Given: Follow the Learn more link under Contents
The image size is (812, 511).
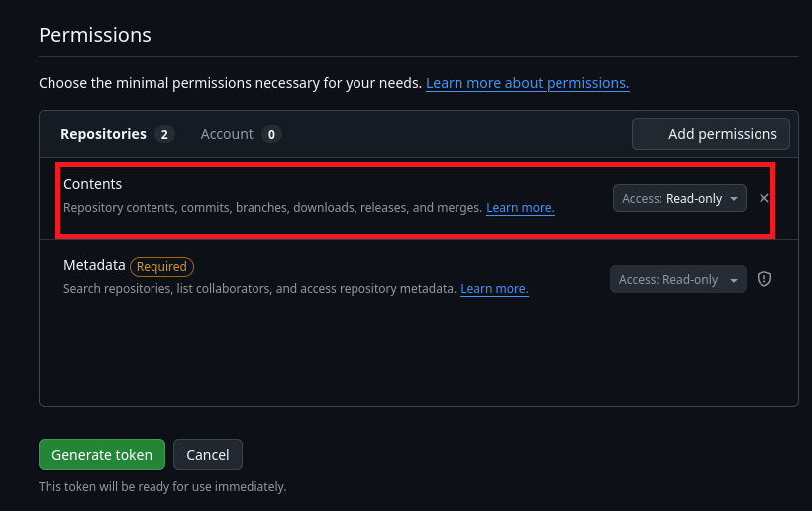Looking at the screenshot, I should (520, 208).
